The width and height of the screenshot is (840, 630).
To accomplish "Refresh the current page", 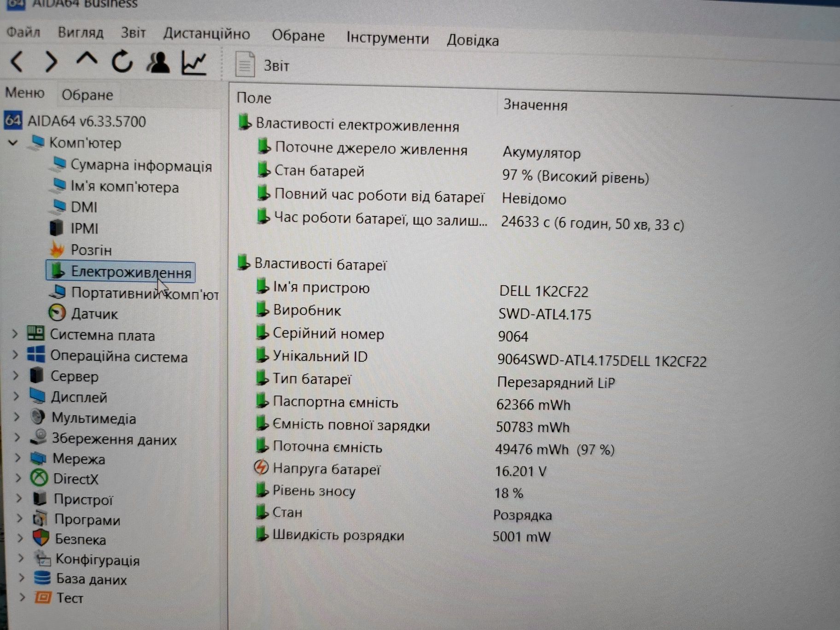I will pyautogui.click(x=122, y=61).
